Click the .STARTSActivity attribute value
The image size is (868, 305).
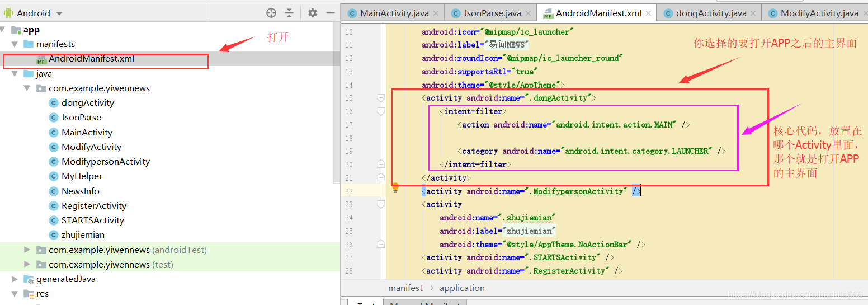(564, 257)
